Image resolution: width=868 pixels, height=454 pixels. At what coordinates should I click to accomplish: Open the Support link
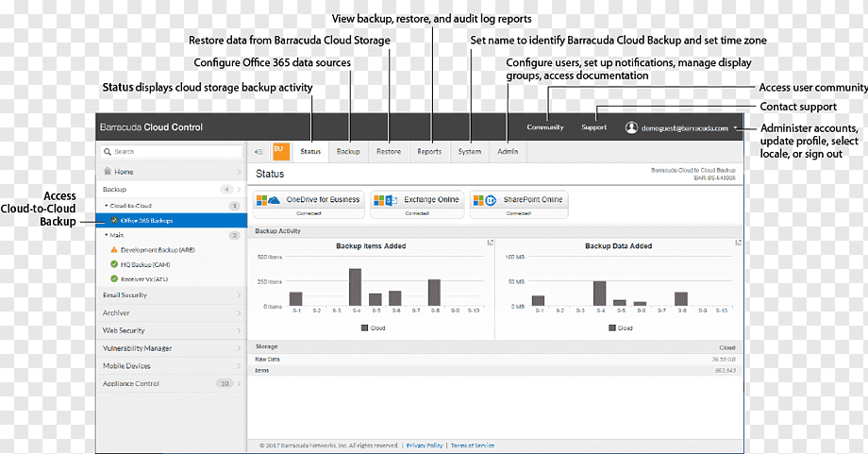coord(594,127)
